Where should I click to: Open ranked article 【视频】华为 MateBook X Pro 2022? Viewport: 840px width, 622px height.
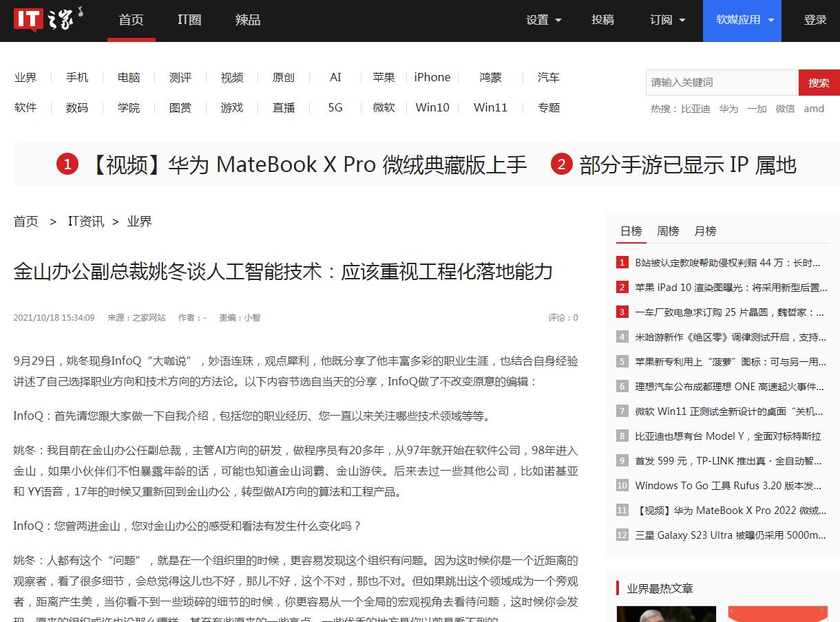click(731, 511)
